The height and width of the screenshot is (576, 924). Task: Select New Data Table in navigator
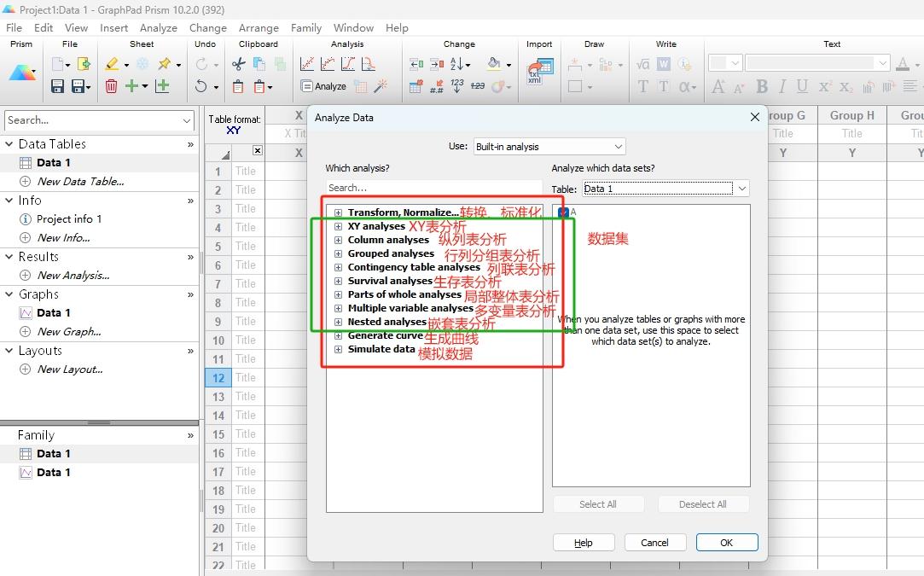81,182
